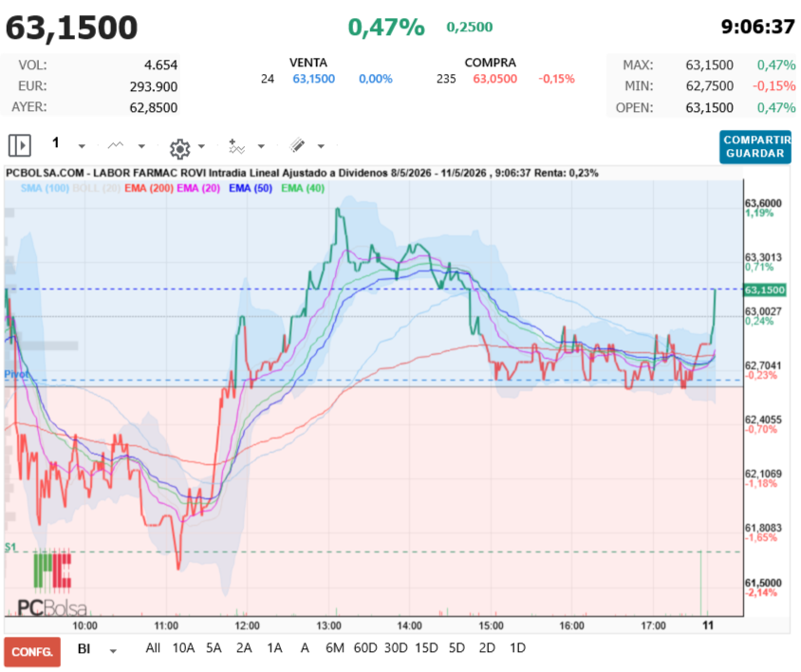Click the time 9:06:37

click(x=758, y=27)
